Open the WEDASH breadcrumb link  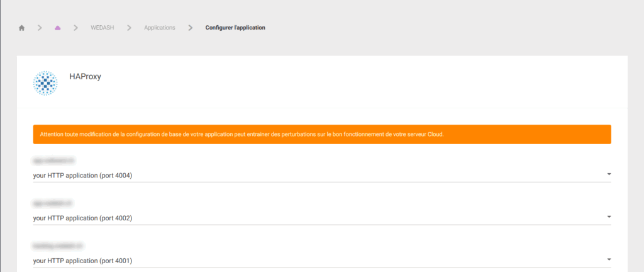[103, 28]
